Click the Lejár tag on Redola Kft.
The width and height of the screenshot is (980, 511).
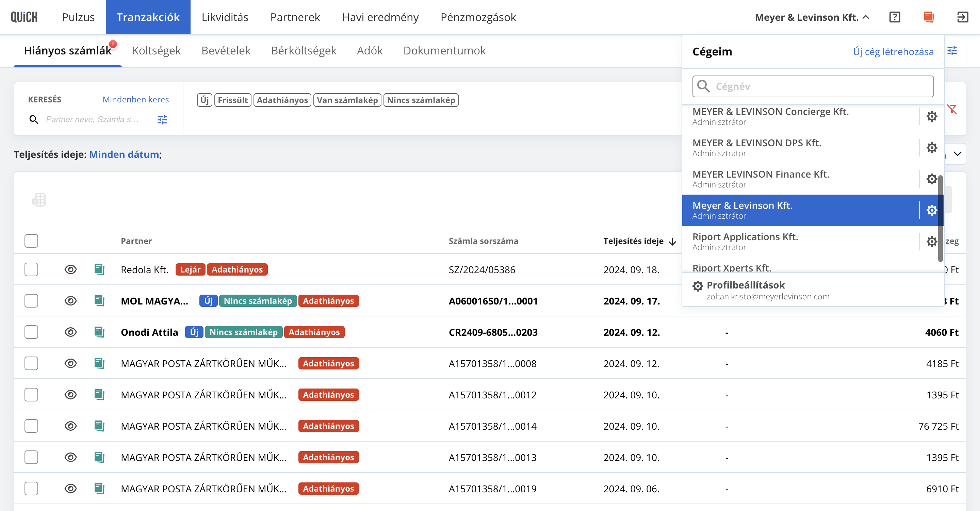pos(190,269)
